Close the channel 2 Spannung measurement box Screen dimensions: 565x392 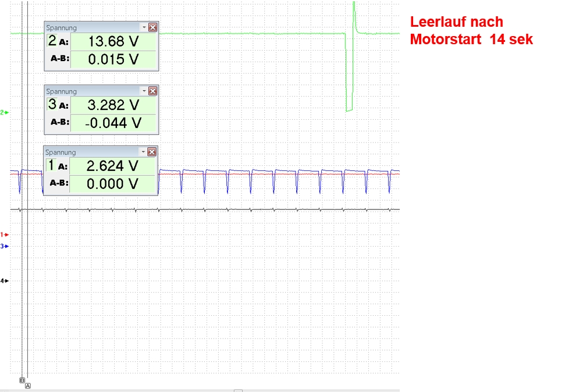(153, 27)
